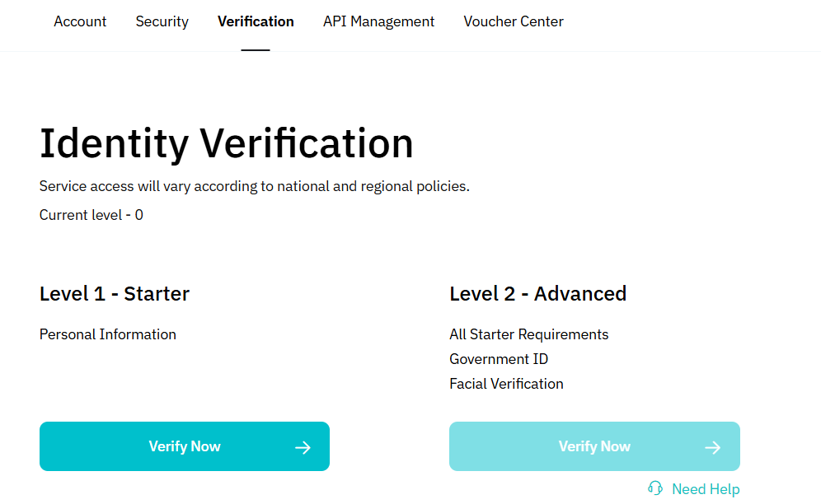The height and width of the screenshot is (504, 821).
Task: Click Verify Now for Level 1 Starter
Action: 184,446
